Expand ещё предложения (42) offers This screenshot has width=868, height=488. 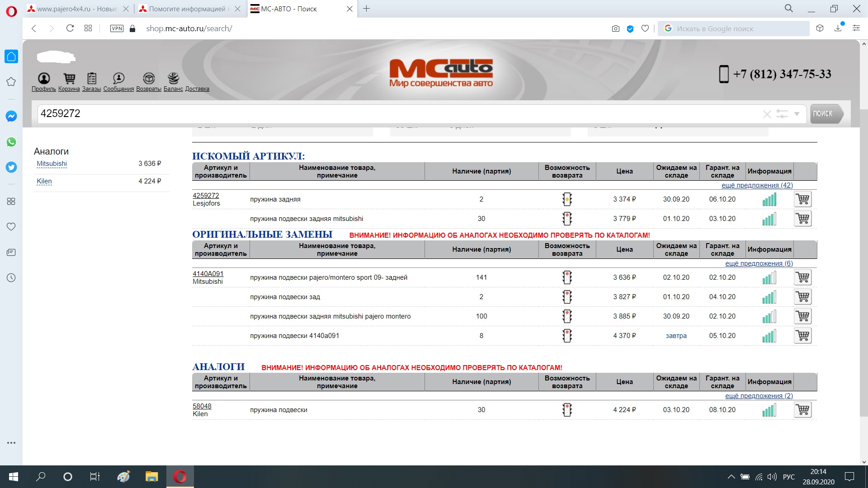pyautogui.click(x=757, y=185)
